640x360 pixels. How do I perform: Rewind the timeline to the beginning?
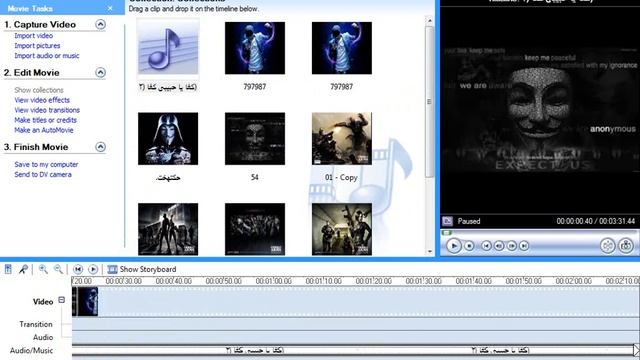coord(78,269)
